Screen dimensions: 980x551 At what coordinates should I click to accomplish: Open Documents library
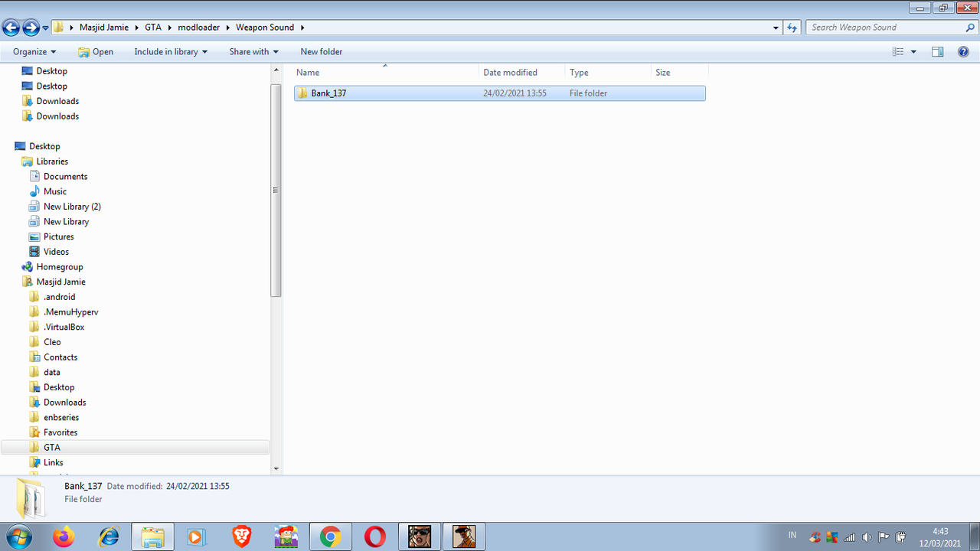pyautogui.click(x=65, y=176)
